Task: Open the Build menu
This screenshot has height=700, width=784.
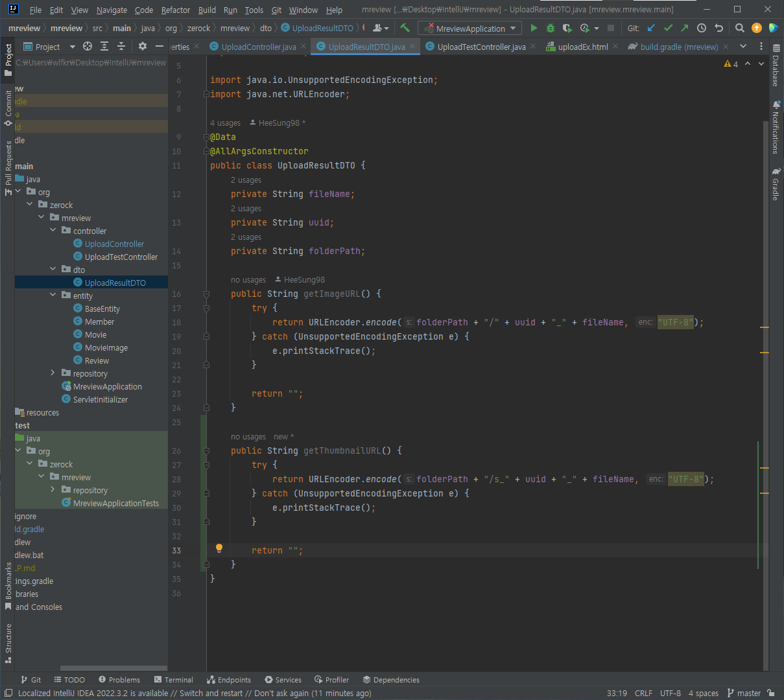Action: [x=207, y=10]
